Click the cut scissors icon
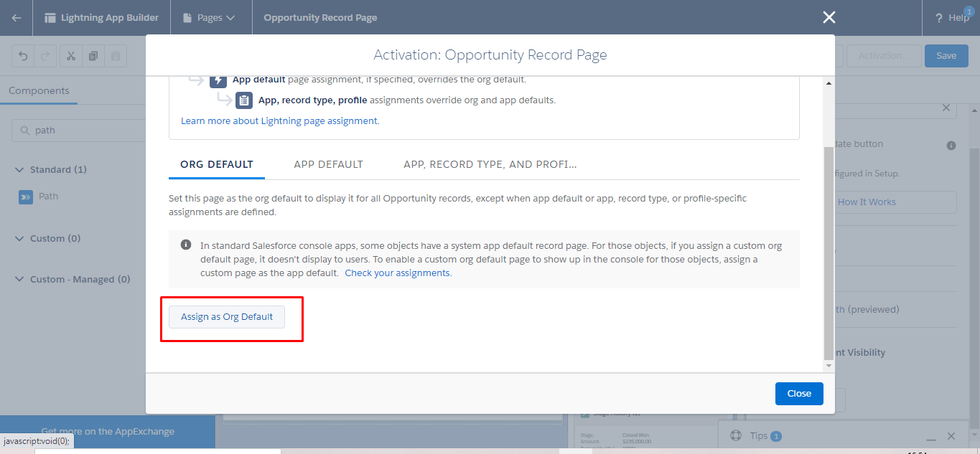980x454 pixels. pos(71,56)
